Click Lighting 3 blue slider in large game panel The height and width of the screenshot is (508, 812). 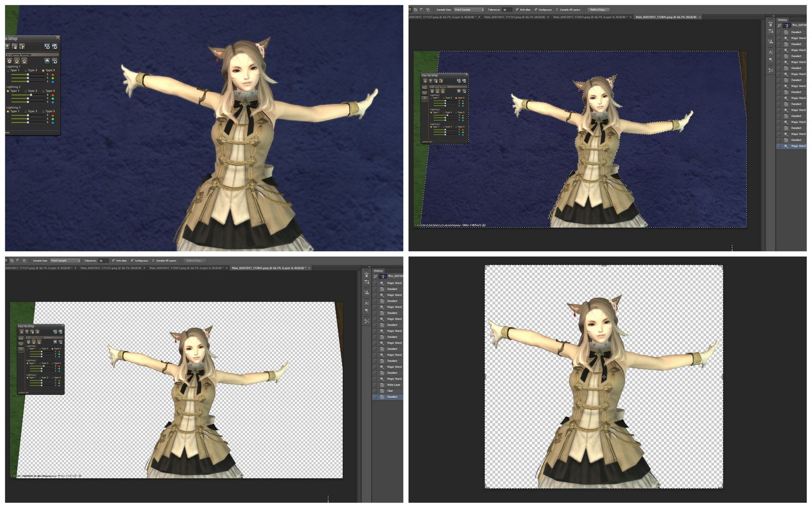coord(28,122)
